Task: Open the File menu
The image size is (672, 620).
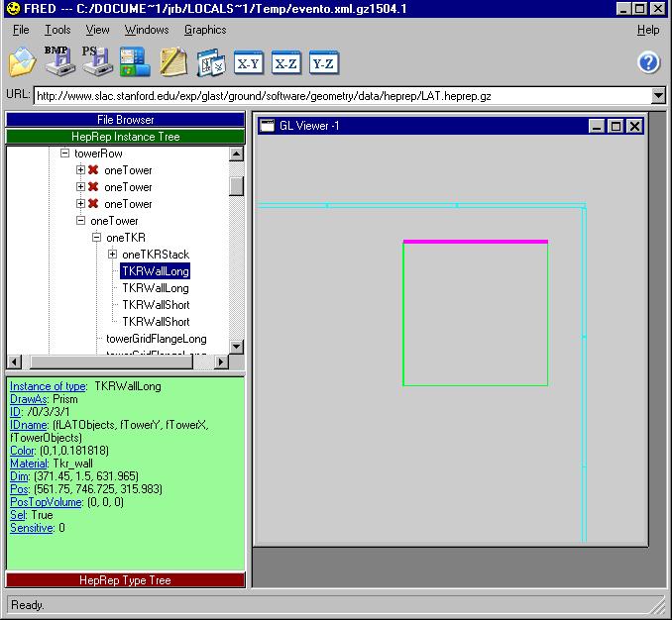Action: [21, 30]
